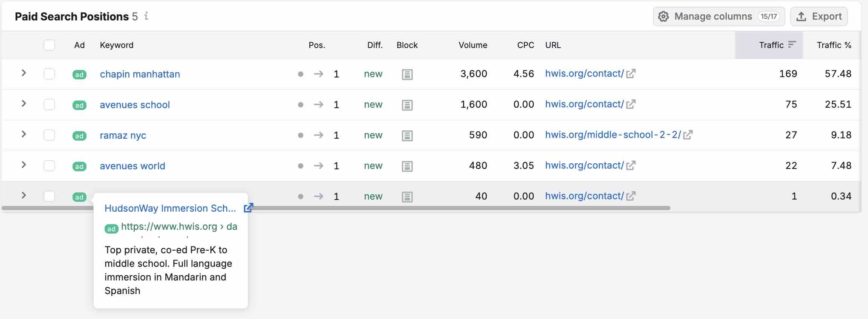Expand the last row with volume 40
The width and height of the screenshot is (868, 319).
23,195
